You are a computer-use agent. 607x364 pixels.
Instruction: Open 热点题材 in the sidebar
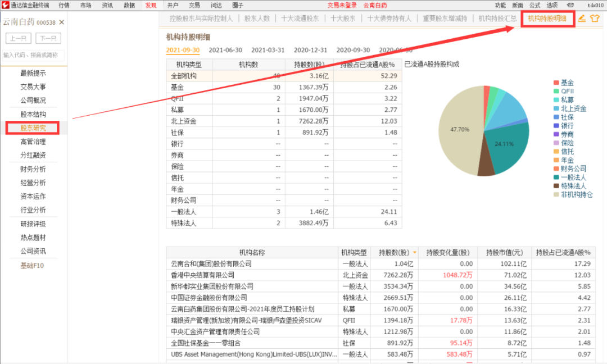[x=33, y=238]
